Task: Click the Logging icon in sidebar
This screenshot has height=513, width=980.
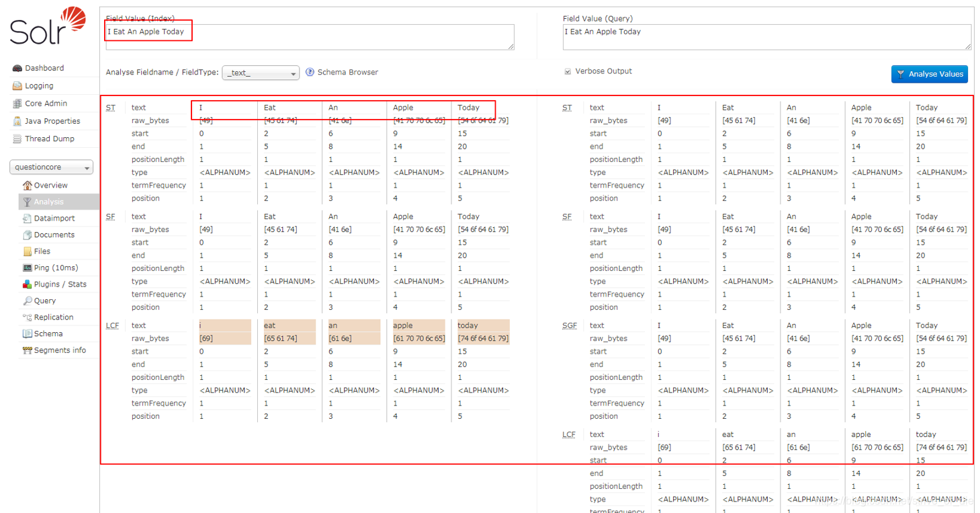Action: pyautogui.click(x=17, y=86)
